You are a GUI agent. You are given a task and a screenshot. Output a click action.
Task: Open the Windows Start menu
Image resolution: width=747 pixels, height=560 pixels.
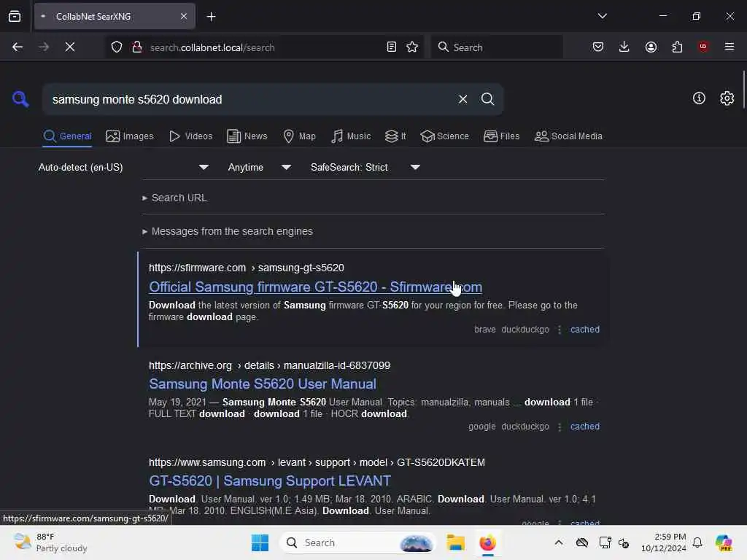click(x=260, y=542)
